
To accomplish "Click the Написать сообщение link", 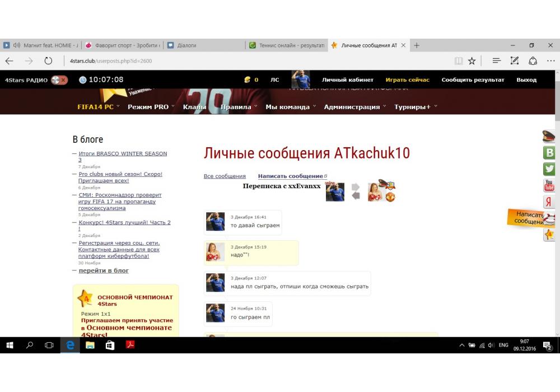I will (290, 176).
